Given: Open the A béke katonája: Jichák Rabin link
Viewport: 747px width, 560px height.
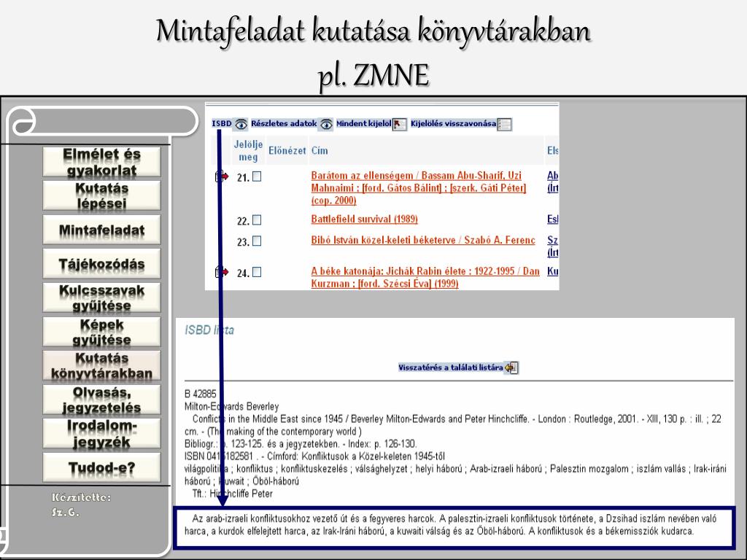Looking at the screenshot, I should (x=425, y=277).
